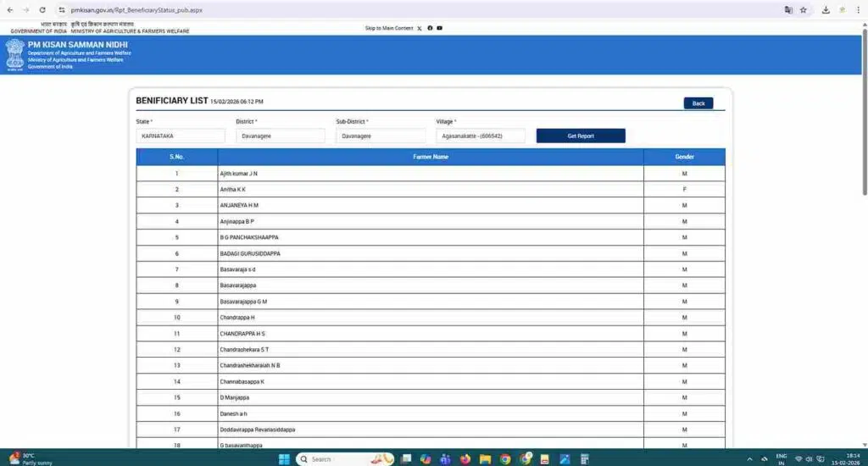Click the S.No. column header

[176, 157]
